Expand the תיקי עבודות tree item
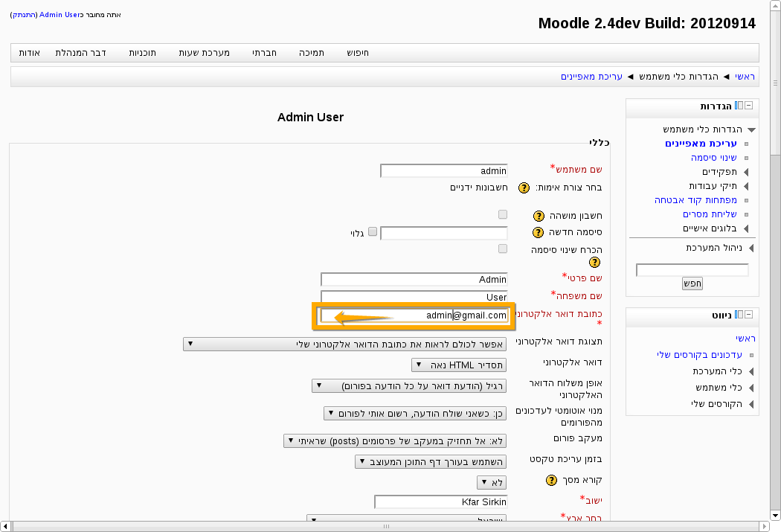The height and width of the screenshot is (532, 781). pyautogui.click(x=746, y=186)
